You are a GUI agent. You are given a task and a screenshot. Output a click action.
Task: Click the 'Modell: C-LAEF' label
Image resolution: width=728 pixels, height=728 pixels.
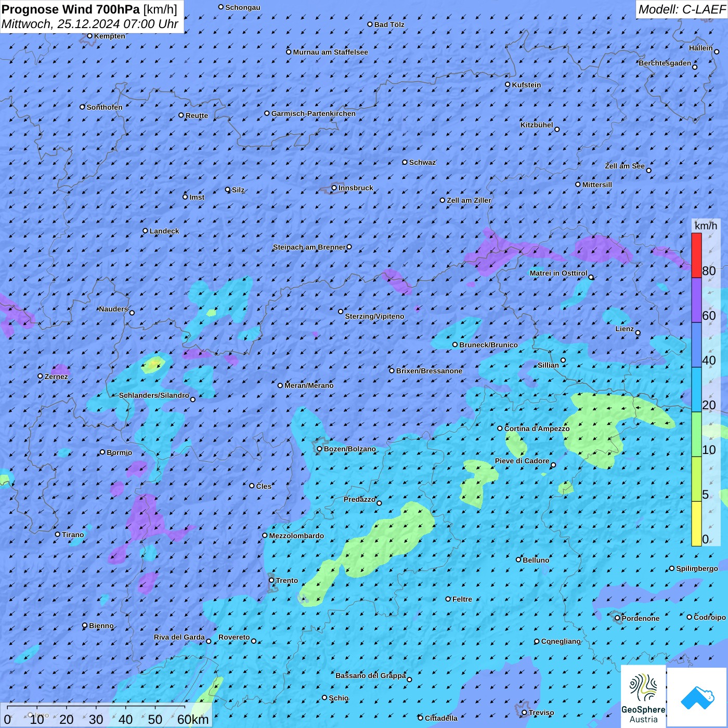[x=681, y=9]
